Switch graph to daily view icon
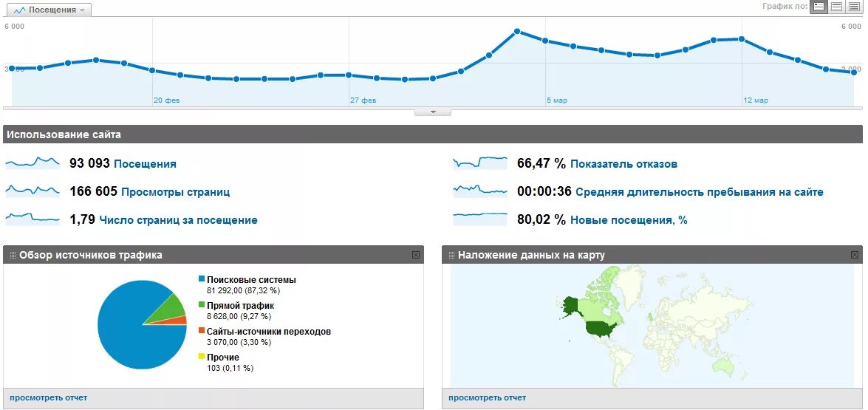868x410 pixels. (819, 7)
